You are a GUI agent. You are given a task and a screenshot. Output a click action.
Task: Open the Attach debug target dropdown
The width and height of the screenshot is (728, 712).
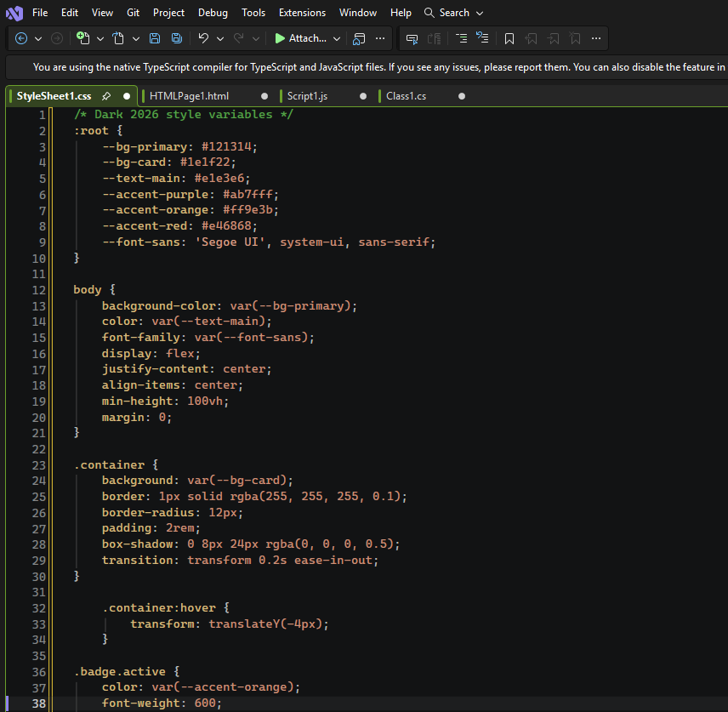pos(337,39)
